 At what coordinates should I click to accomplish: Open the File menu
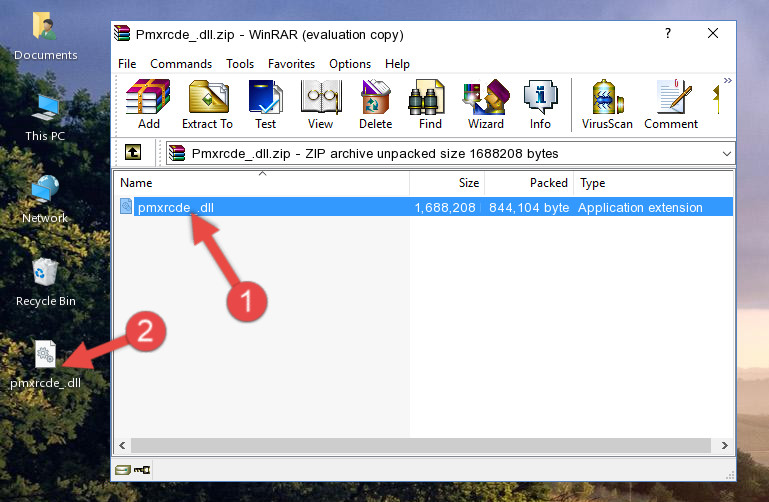click(x=127, y=64)
